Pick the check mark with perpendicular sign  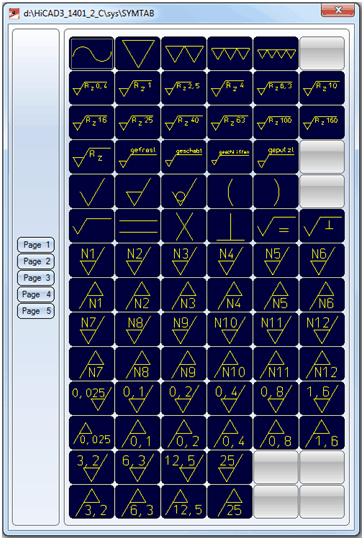point(322,226)
